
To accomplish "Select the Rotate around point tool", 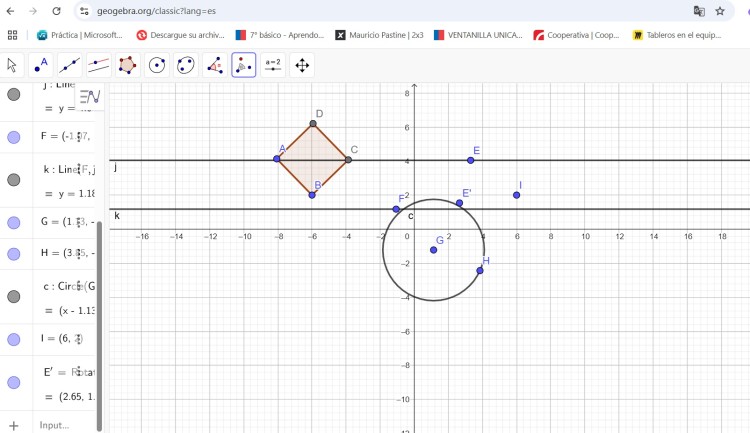I will tap(244, 65).
